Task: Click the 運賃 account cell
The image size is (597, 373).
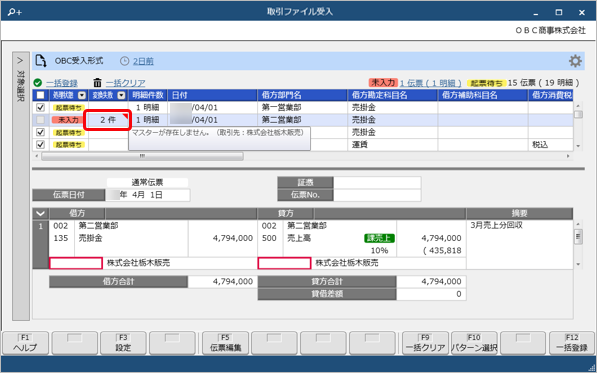Action: [393, 145]
